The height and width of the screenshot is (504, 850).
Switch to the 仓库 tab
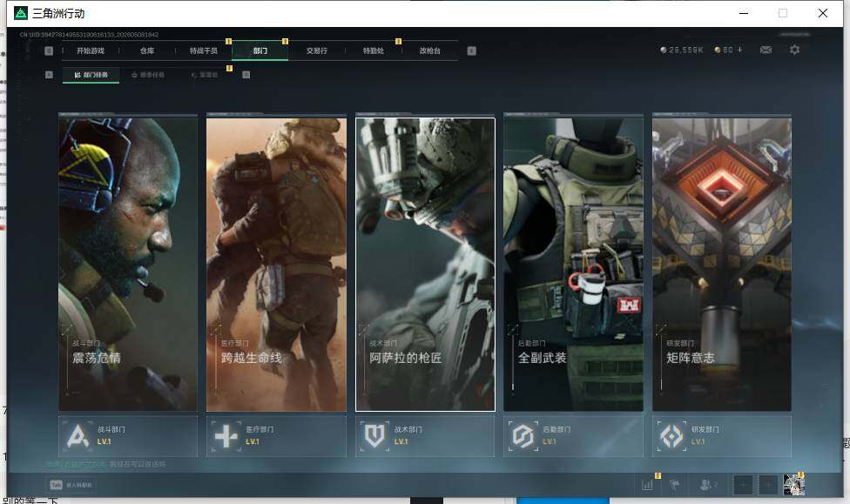147,51
